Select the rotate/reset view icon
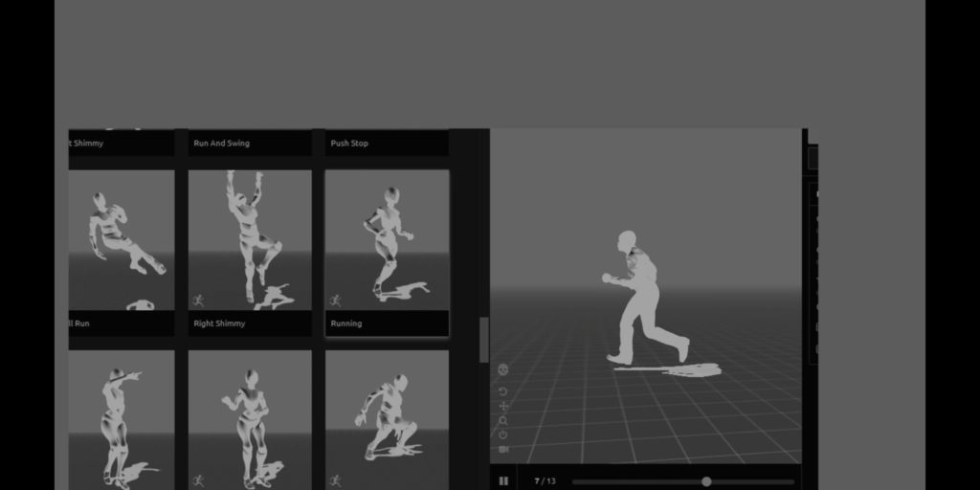This screenshot has width=980, height=490. 503,391
